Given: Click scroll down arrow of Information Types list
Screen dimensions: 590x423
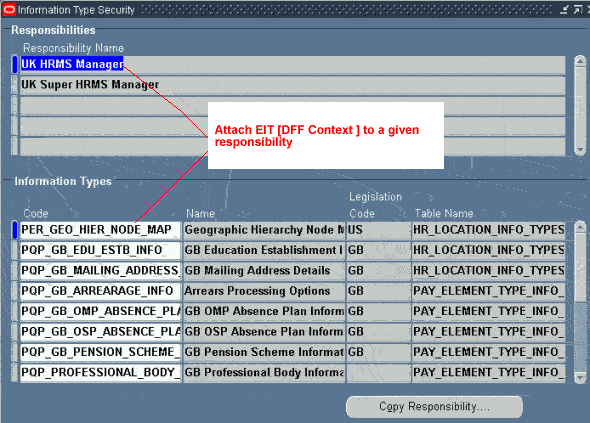Looking at the screenshot, I should point(580,377).
